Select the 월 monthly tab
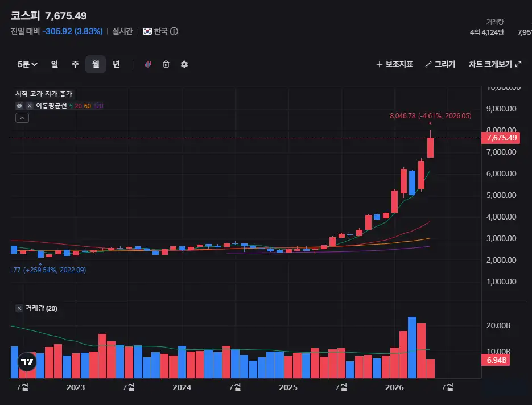Viewport: 532px width, 405px height. [x=96, y=64]
